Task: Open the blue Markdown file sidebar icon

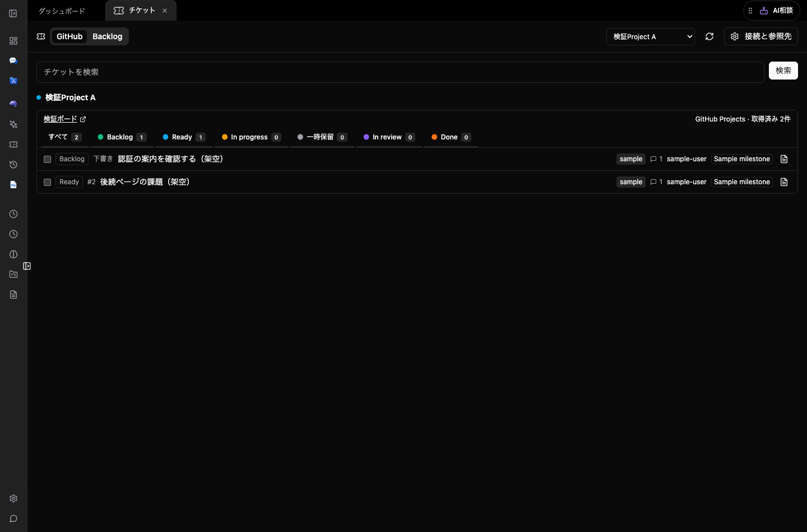Action: [13, 185]
